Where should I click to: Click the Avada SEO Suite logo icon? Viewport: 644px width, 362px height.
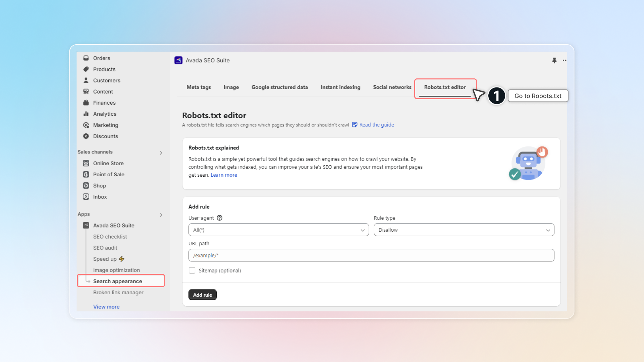pos(178,60)
